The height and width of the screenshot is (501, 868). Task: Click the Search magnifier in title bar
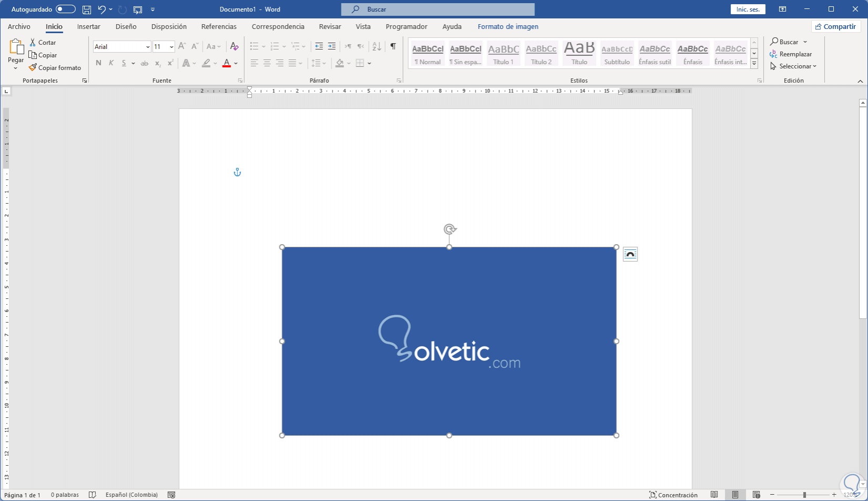(356, 9)
